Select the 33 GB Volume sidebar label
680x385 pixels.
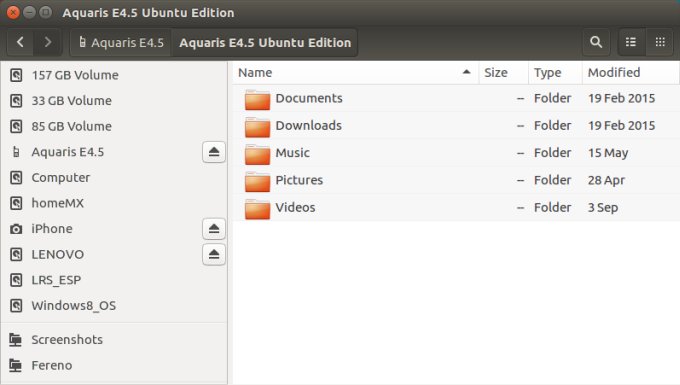[72, 101]
